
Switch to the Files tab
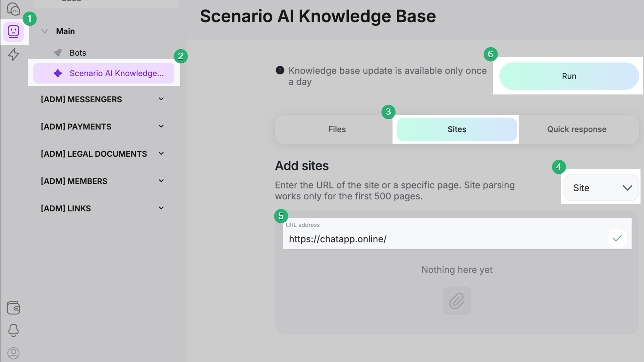[x=337, y=129]
